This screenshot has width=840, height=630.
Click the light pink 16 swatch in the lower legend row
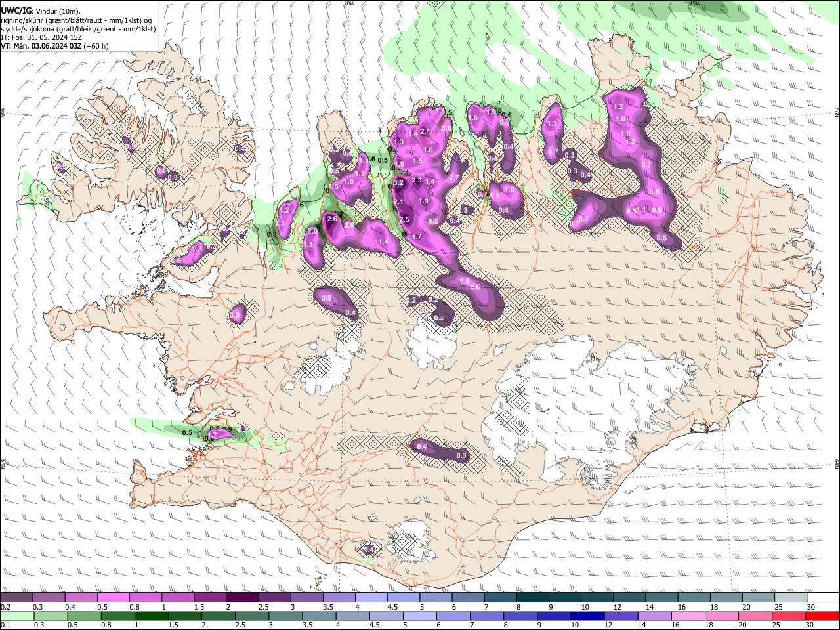[x=688, y=616]
